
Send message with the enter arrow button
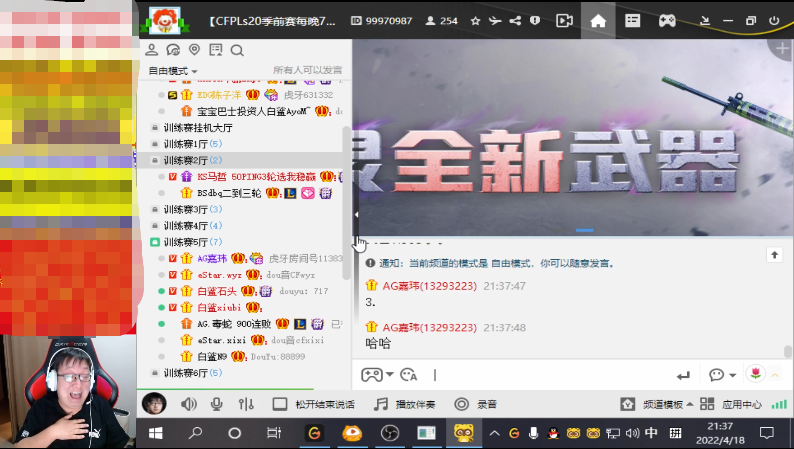pos(683,376)
